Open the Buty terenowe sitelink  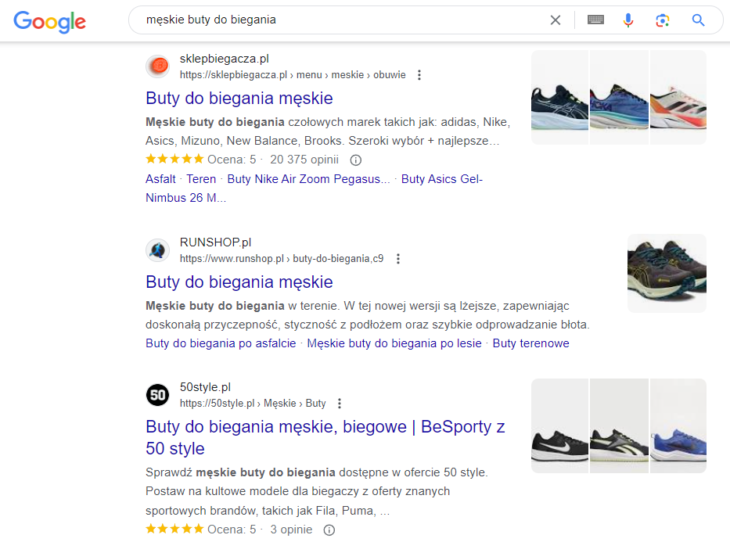click(530, 343)
